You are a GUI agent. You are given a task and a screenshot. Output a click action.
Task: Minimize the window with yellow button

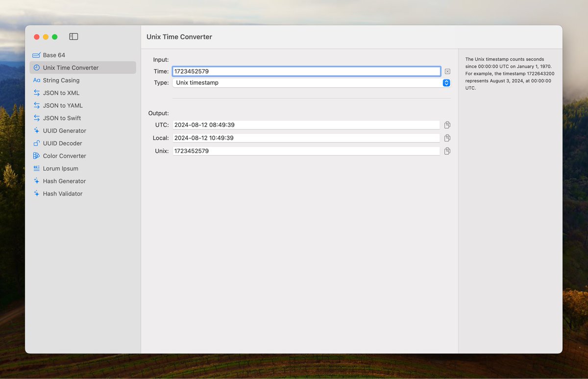(46, 37)
